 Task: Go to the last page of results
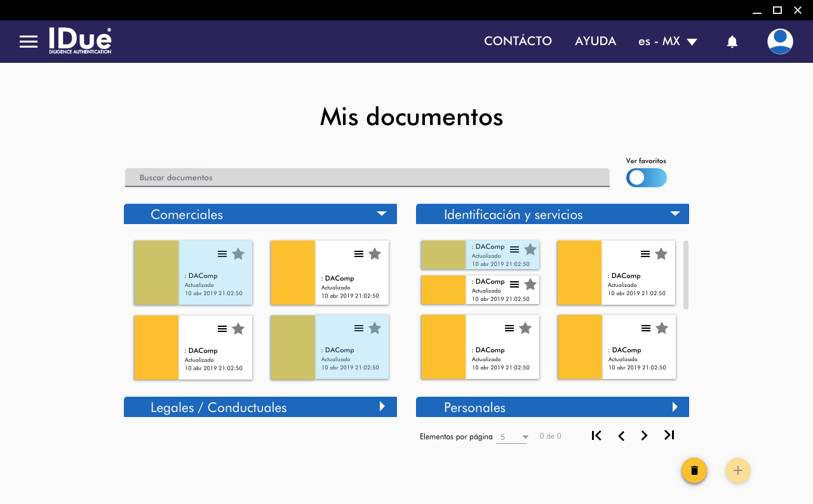(x=669, y=435)
